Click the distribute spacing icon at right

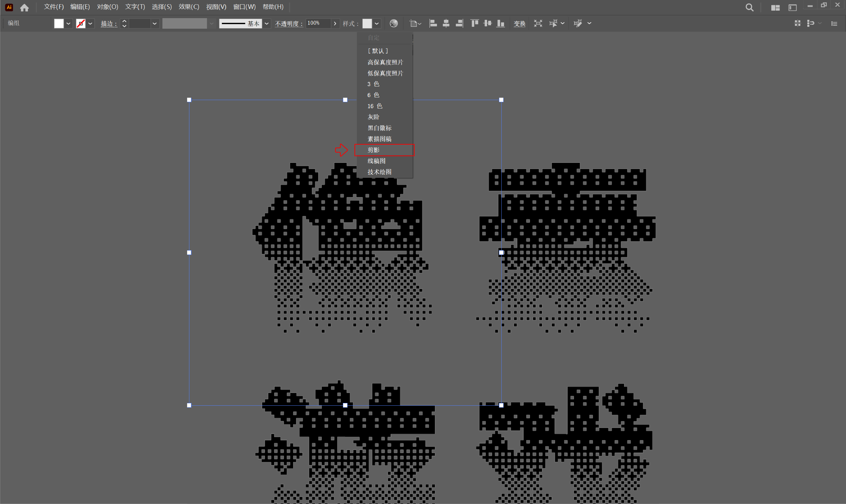811,23
